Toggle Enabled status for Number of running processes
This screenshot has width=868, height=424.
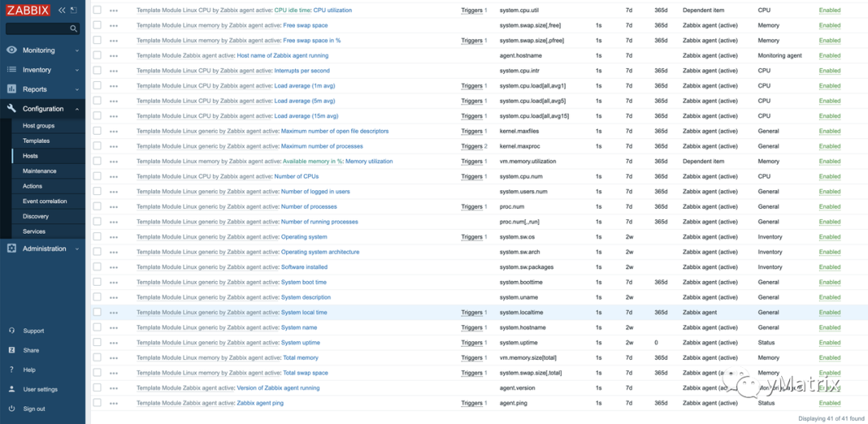tap(829, 222)
